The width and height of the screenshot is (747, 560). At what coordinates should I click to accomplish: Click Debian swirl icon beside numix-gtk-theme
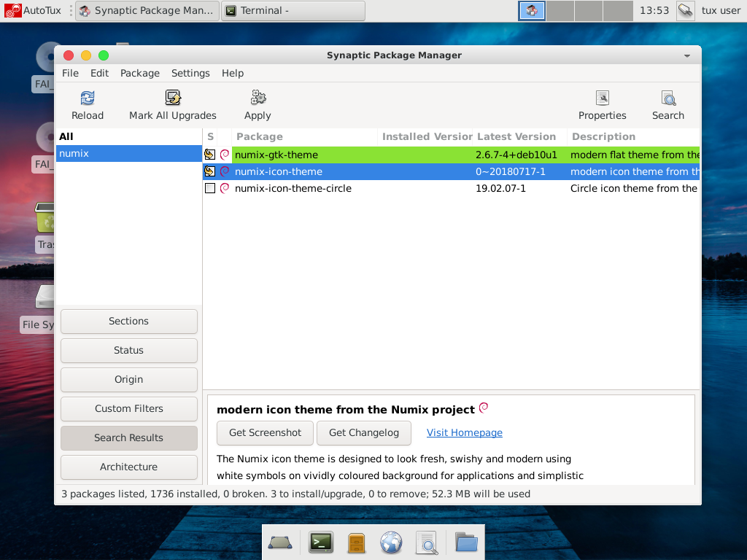point(225,155)
